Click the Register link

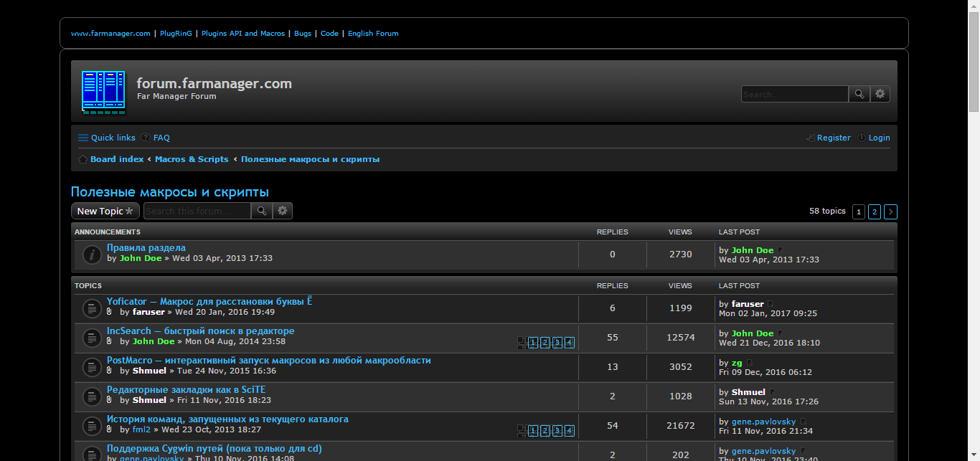(x=834, y=138)
